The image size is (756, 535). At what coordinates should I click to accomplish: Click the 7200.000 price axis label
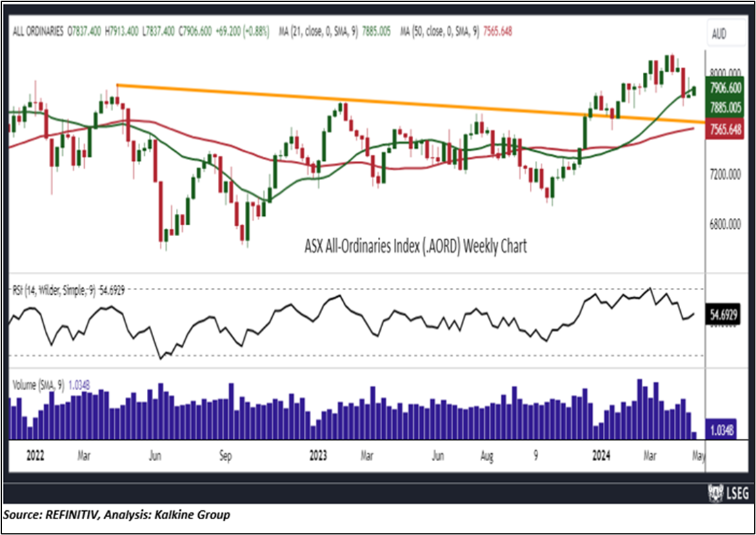click(726, 173)
